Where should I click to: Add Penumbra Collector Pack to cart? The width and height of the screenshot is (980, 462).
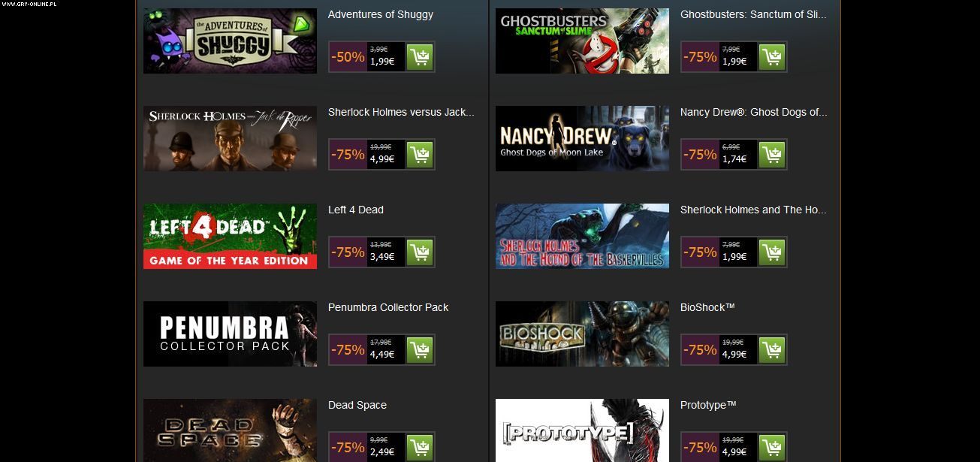pos(420,350)
